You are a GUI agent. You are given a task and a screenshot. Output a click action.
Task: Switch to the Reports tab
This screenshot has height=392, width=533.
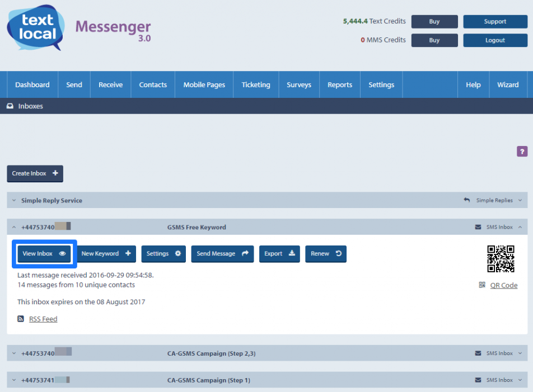[x=340, y=84]
